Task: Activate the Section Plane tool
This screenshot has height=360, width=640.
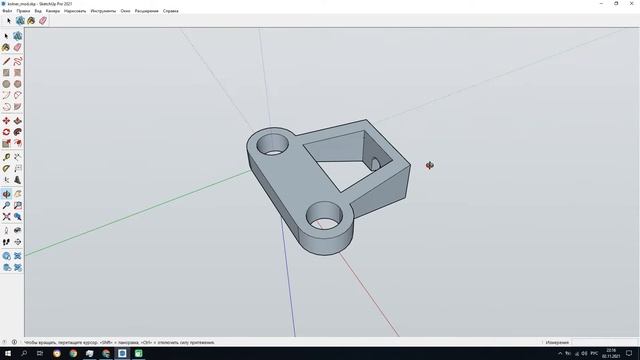Action: coord(18,242)
